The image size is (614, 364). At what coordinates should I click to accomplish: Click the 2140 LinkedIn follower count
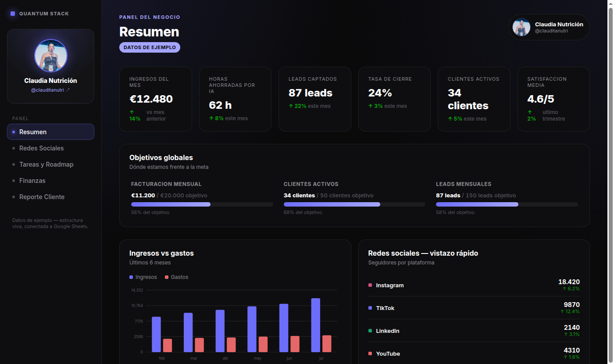pyautogui.click(x=571, y=328)
